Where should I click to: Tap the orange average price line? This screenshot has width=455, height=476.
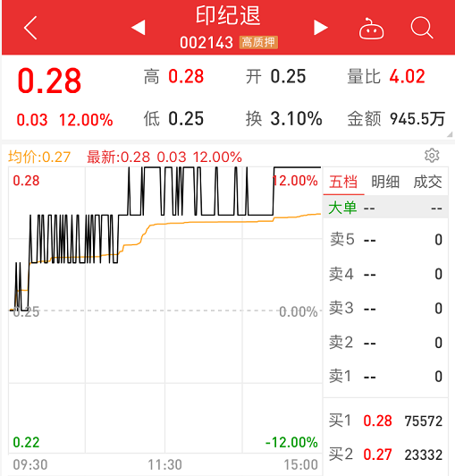(213, 222)
